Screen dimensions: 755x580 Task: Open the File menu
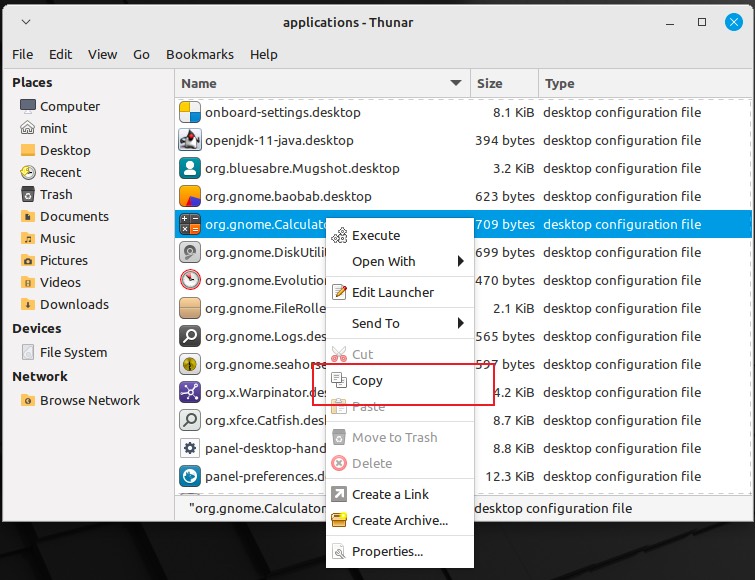pyautogui.click(x=23, y=54)
